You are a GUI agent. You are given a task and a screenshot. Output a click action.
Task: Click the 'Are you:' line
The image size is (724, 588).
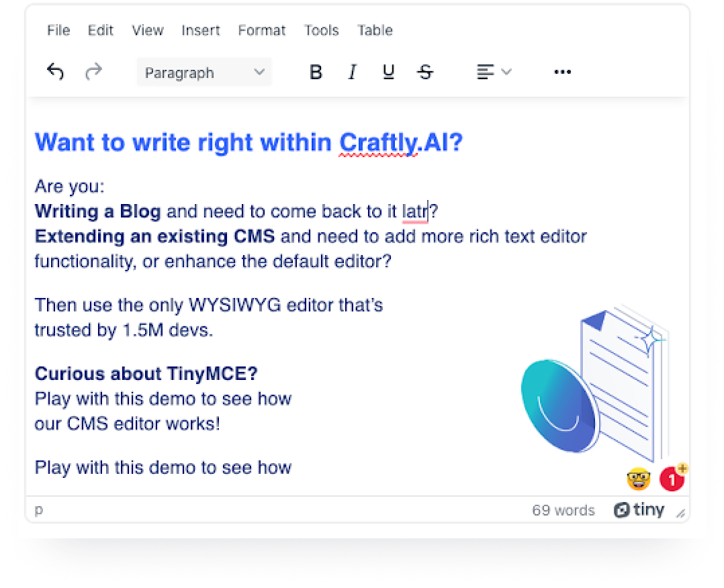tap(70, 187)
